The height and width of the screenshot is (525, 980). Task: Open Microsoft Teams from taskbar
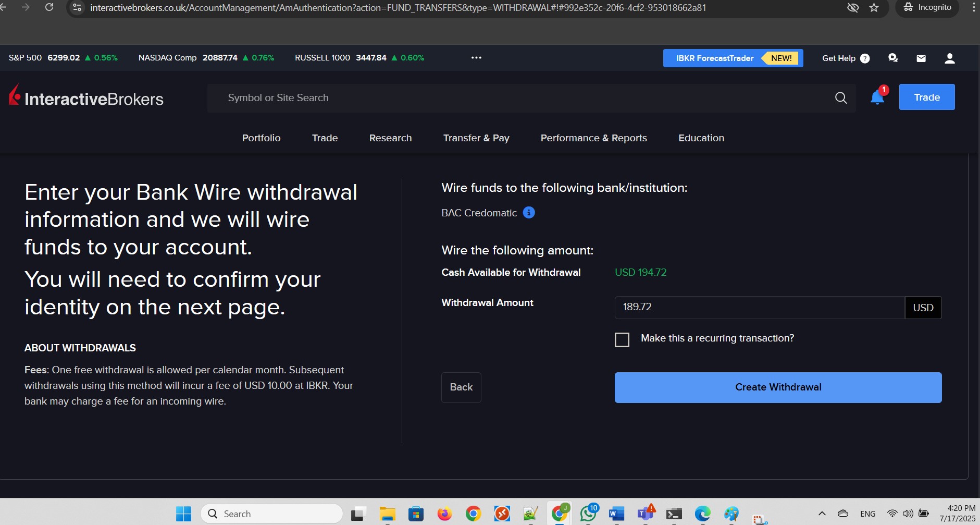646,514
